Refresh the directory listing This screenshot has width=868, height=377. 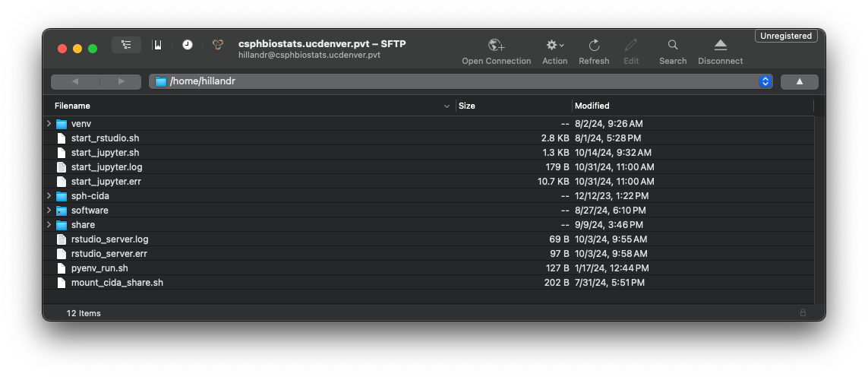coord(594,45)
